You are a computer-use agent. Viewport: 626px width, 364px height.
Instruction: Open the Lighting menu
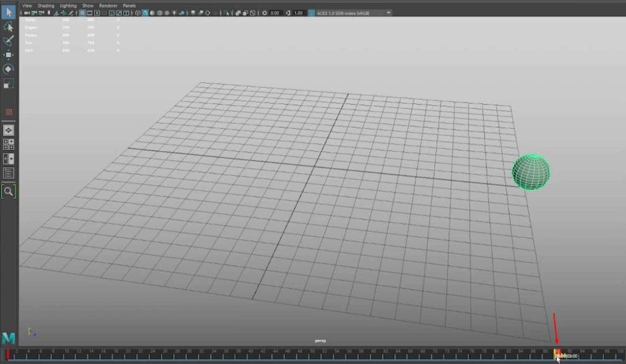click(68, 5)
